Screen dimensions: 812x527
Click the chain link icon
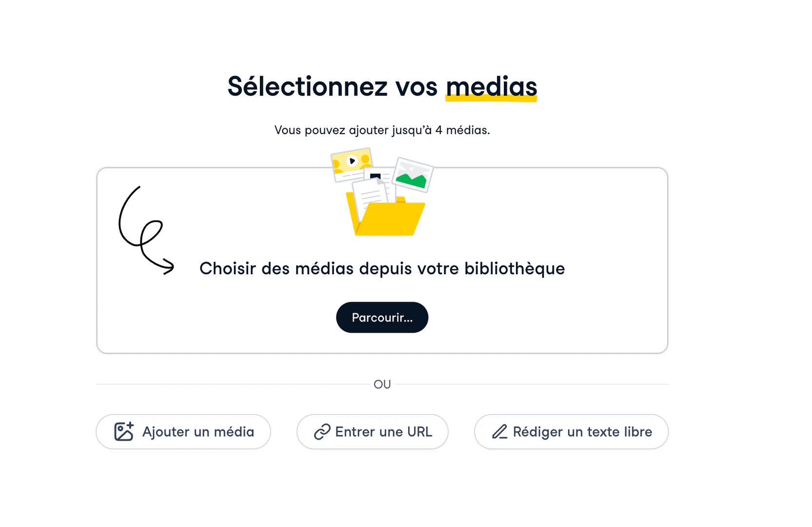tap(322, 432)
